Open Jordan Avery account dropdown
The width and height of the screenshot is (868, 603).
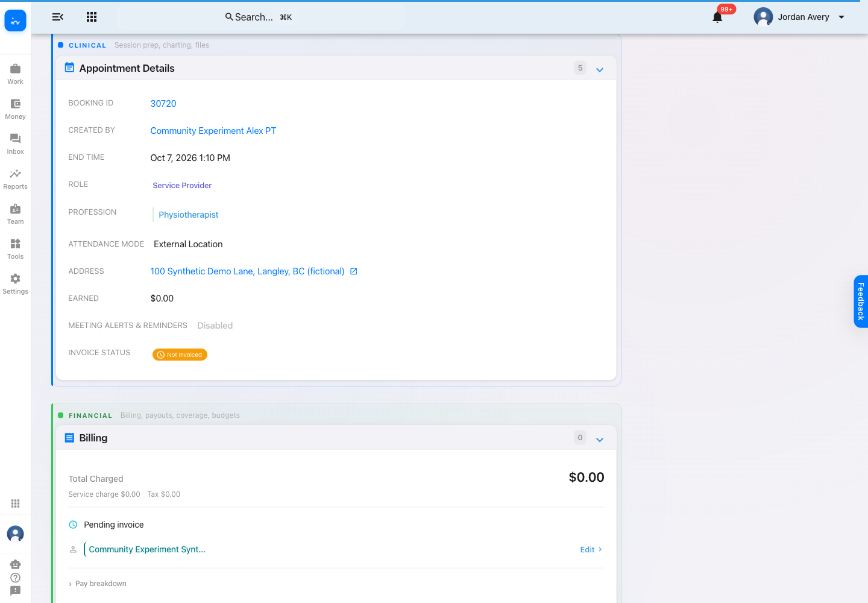pyautogui.click(x=799, y=17)
